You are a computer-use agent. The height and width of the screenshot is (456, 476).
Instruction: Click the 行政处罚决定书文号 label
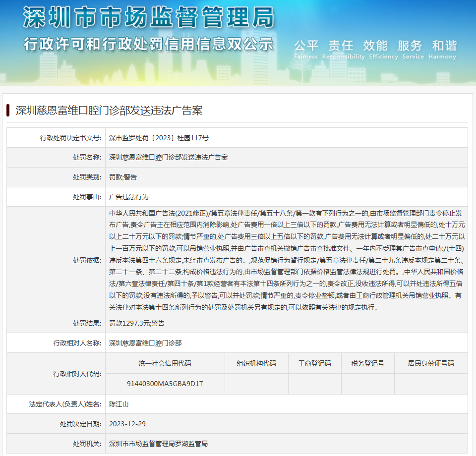pyautogui.click(x=71, y=138)
